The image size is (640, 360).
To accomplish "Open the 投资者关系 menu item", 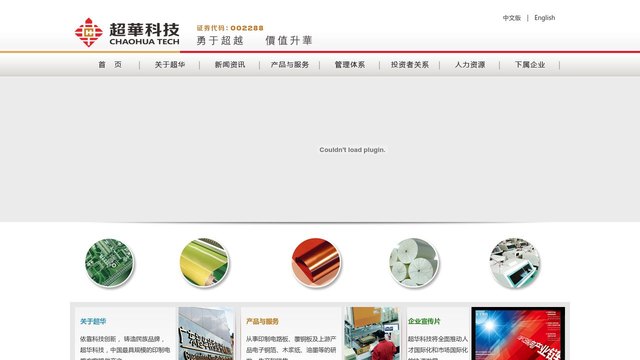I will coord(410,64).
